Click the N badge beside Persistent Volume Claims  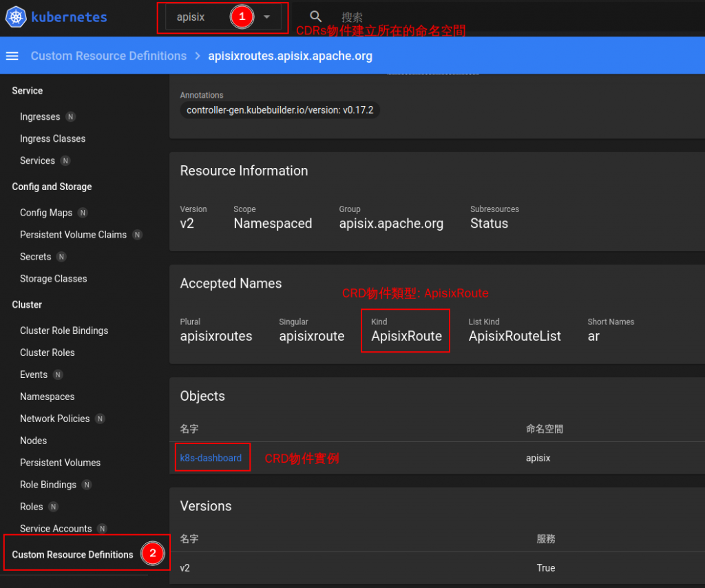pyautogui.click(x=138, y=235)
